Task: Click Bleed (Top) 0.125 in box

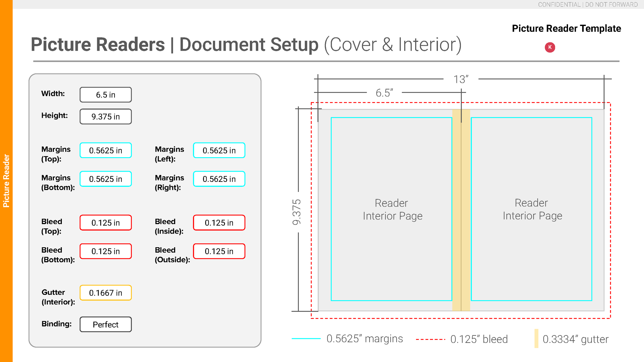Action: [x=106, y=223]
